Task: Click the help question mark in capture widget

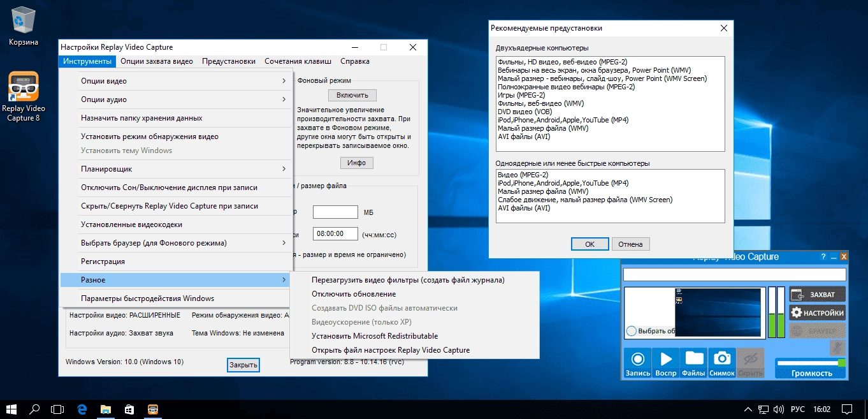Action: [823, 256]
